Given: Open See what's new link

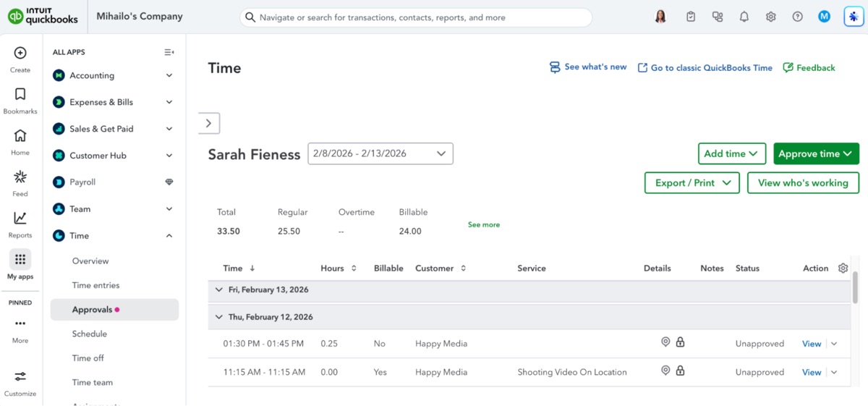Looking at the screenshot, I should [588, 67].
